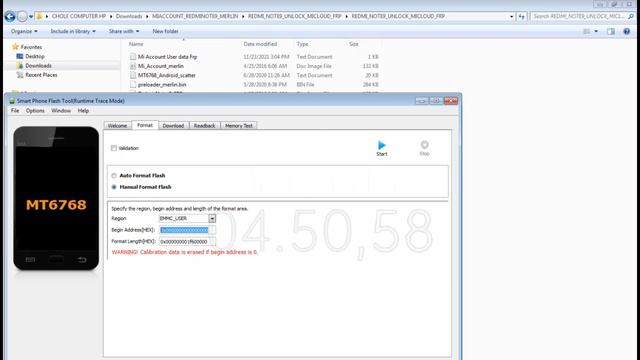The image size is (640, 360).
Task: Click Explorer's Back navigation arrow
Action: [10, 16]
